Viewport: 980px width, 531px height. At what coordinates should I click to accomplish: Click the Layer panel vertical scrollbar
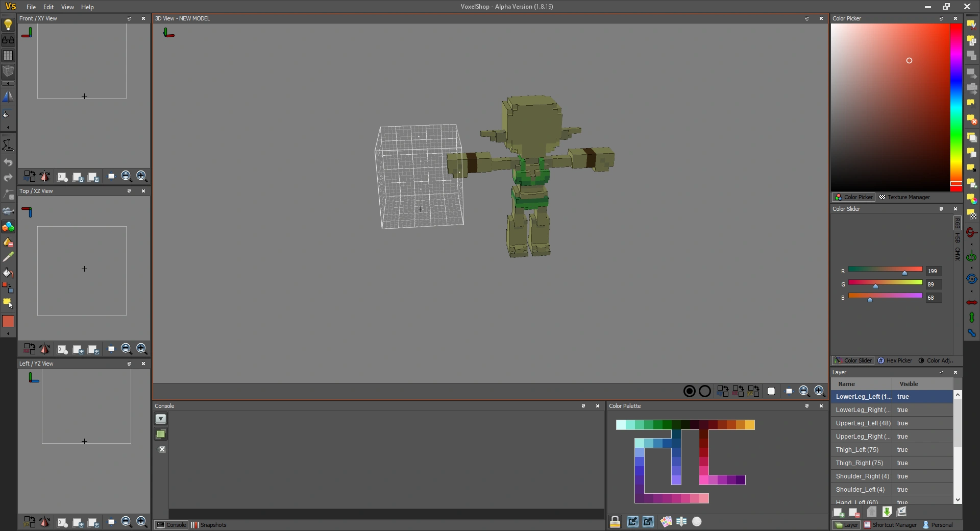click(958, 447)
